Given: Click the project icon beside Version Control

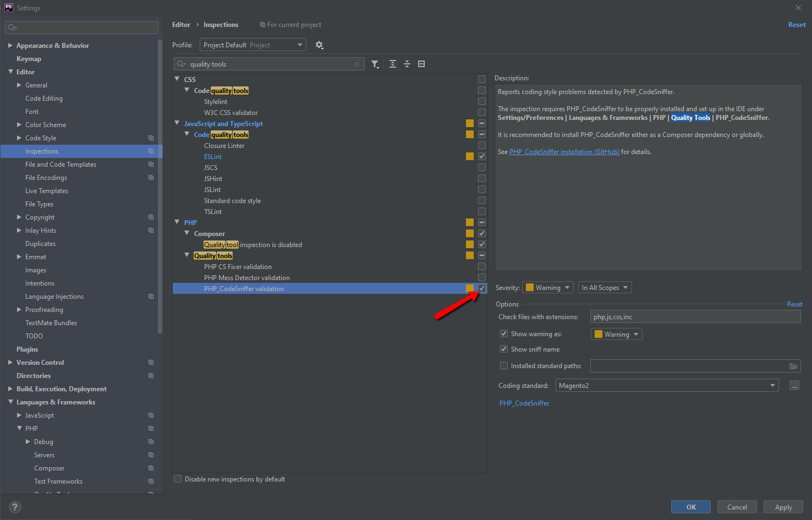Looking at the screenshot, I should (151, 363).
